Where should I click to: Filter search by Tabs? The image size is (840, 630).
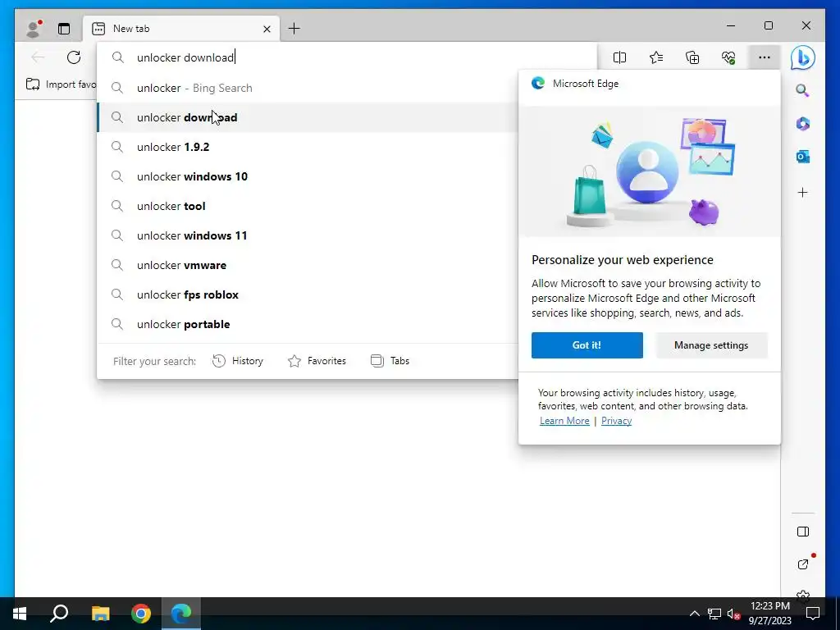tap(390, 361)
